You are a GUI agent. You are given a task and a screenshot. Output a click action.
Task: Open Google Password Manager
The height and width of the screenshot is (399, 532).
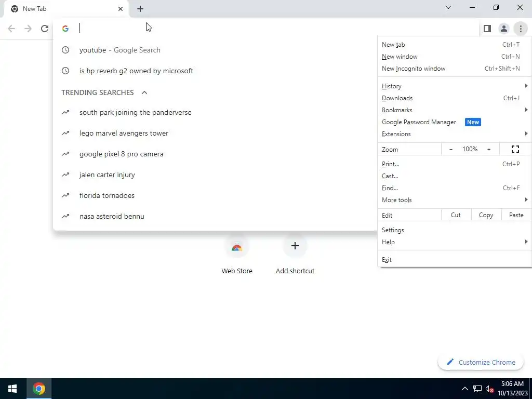454,122
